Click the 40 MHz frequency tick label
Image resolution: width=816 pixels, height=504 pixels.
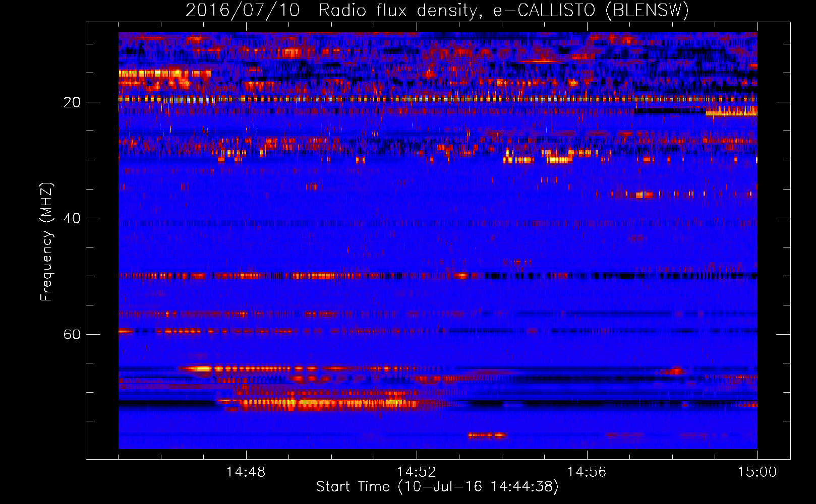[72, 218]
